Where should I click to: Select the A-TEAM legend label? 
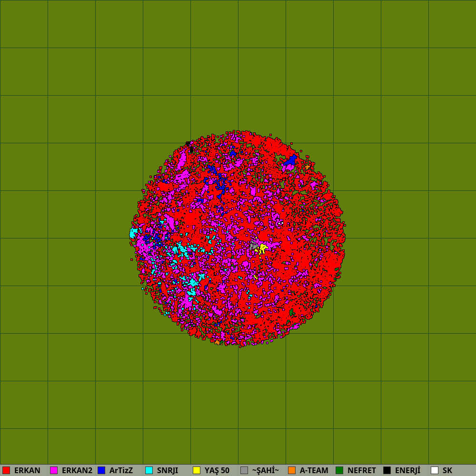click(x=314, y=470)
